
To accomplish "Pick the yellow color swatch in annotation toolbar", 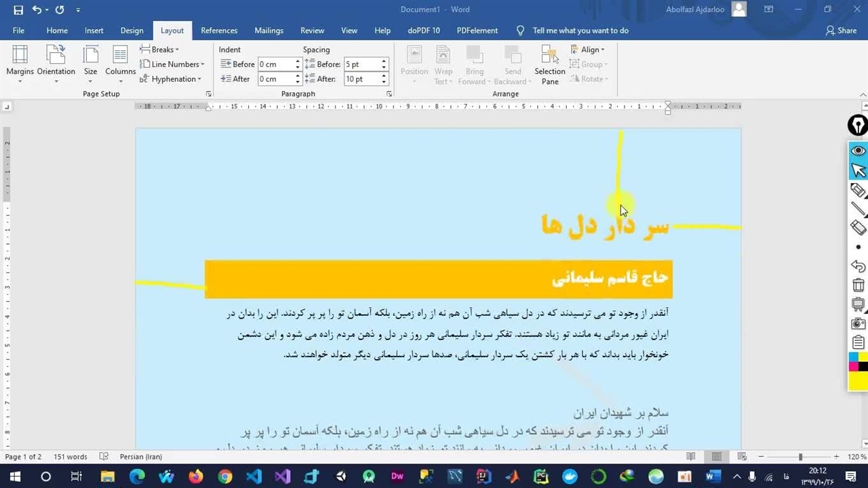I will pos(858,382).
